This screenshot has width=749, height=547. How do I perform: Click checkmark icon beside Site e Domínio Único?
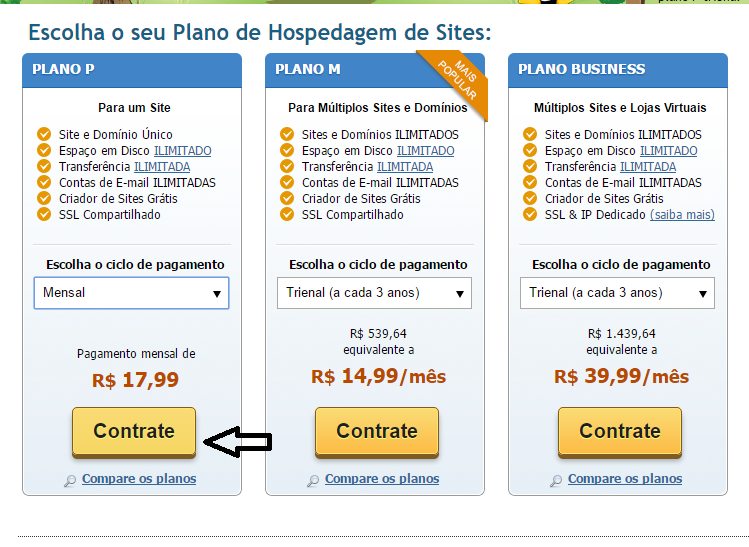click(44, 134)
